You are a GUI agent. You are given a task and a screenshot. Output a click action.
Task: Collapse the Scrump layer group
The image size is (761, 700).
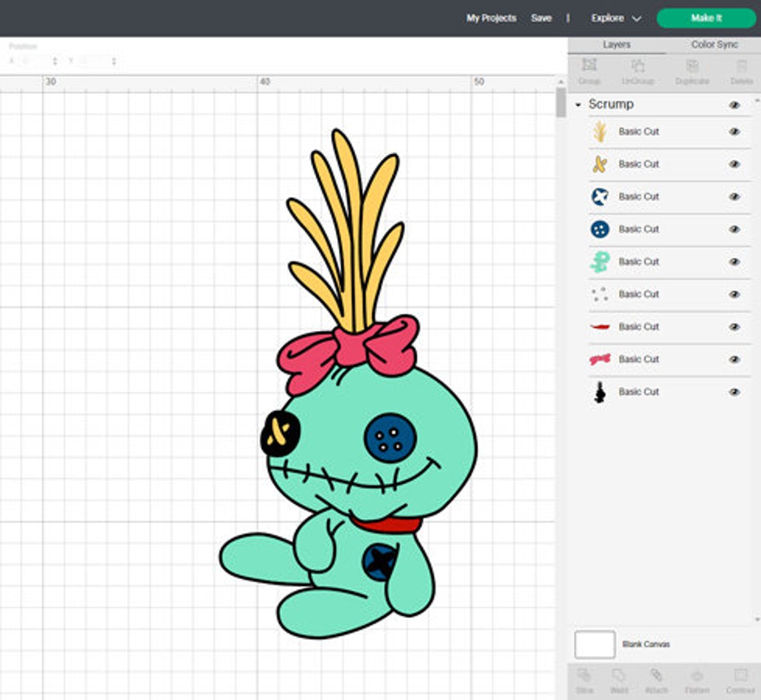coord(577,105)
